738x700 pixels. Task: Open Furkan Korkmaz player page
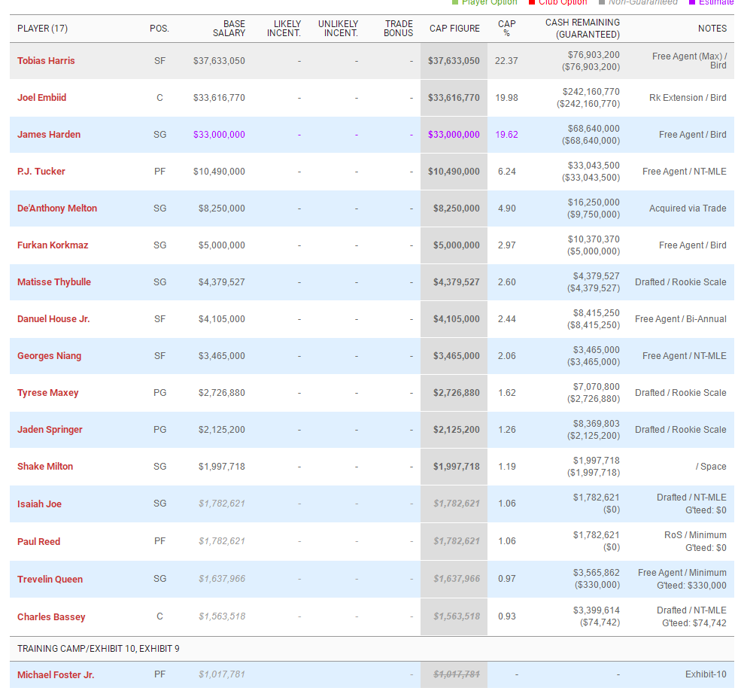pyautogui.click(x=53, y=245)
